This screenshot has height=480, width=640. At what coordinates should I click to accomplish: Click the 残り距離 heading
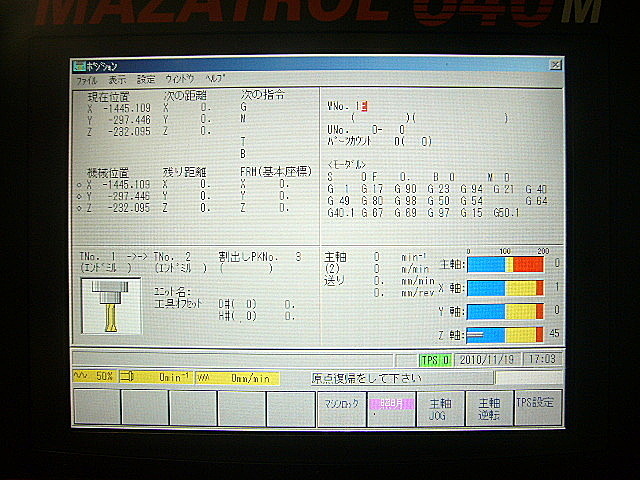[184, 172]
